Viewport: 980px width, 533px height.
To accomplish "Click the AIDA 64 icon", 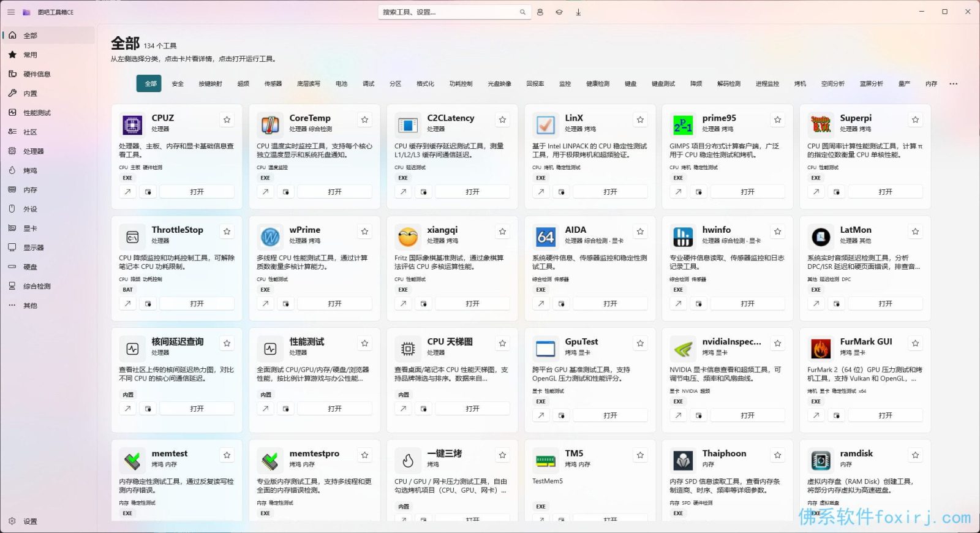I will point(545,236).
